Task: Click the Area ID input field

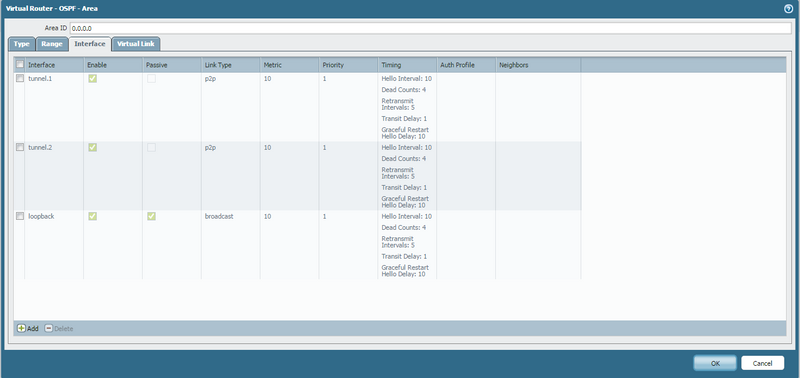Action: [x=430, y=28]
